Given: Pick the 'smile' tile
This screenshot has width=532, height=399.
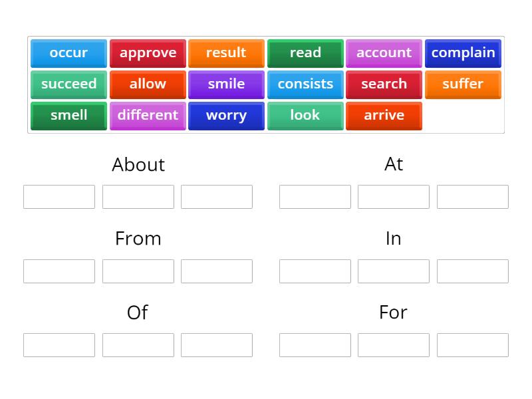Looking at the screenshot, I should tap(226, 84).
